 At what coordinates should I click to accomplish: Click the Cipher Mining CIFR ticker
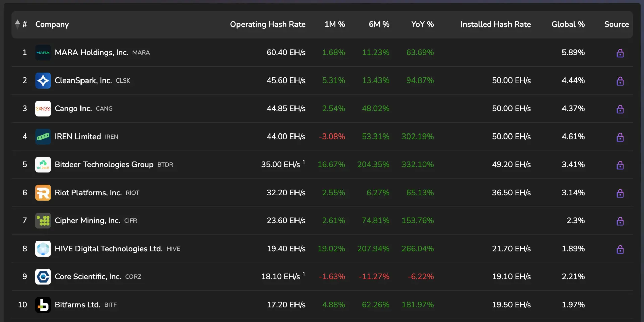130,221
